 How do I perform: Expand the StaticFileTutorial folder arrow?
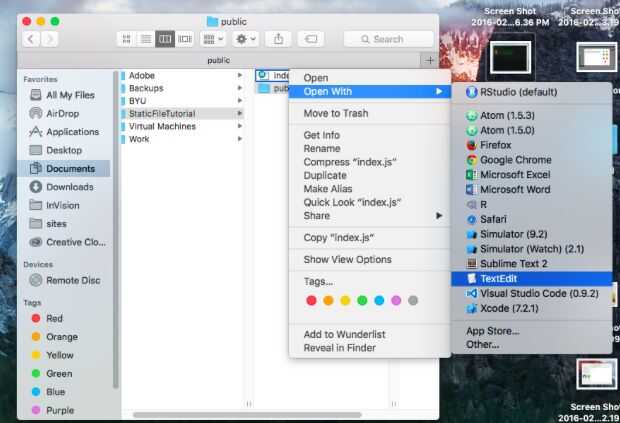tap(240, 113)
